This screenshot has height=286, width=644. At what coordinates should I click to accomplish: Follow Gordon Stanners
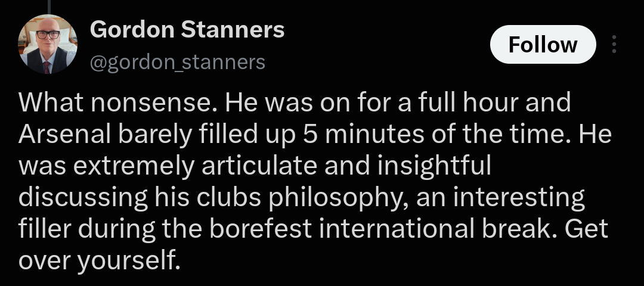click(543, 44)
